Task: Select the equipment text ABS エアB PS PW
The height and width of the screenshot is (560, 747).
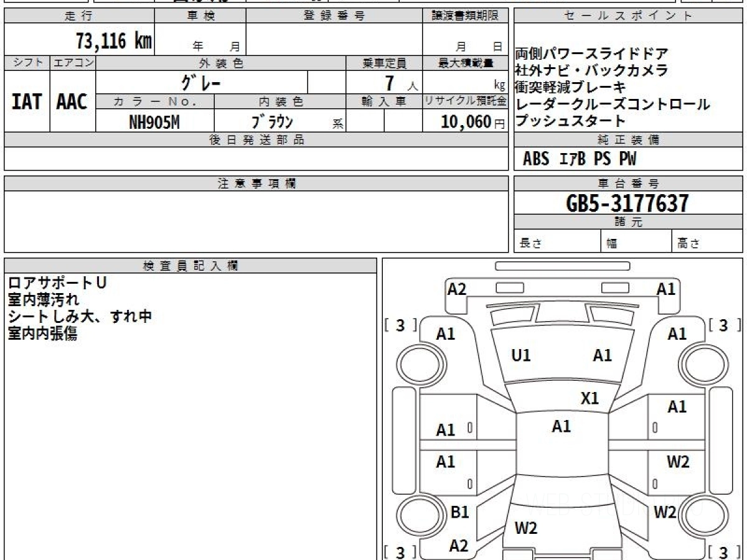Action: [x=580, y=159]
